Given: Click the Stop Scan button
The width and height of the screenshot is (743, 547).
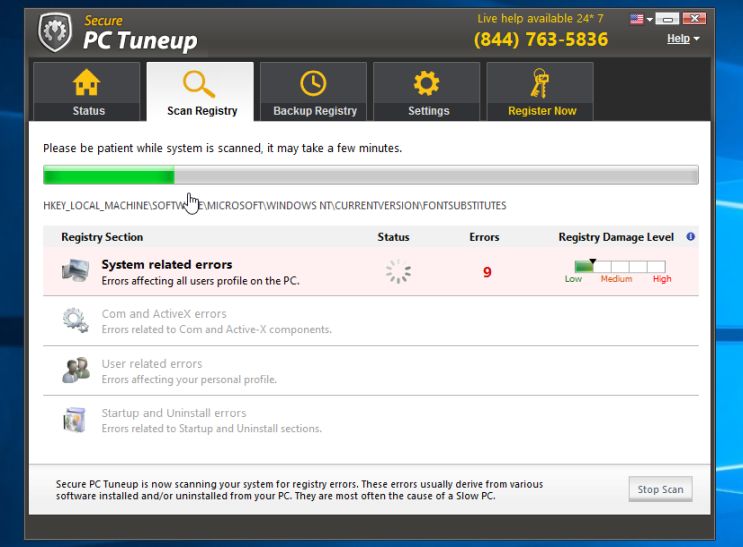Looking at the screenshot, I should click(661, 489).
